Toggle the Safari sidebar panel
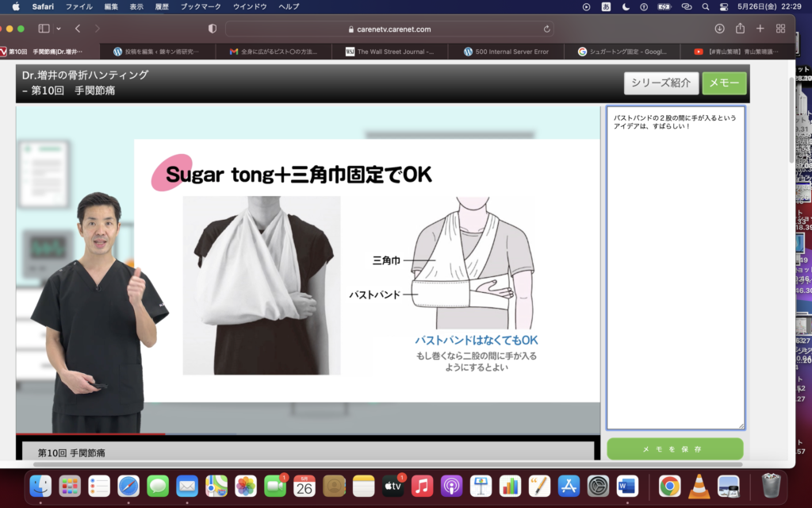This screenshot has width=812, height=508. coord(44,29)
